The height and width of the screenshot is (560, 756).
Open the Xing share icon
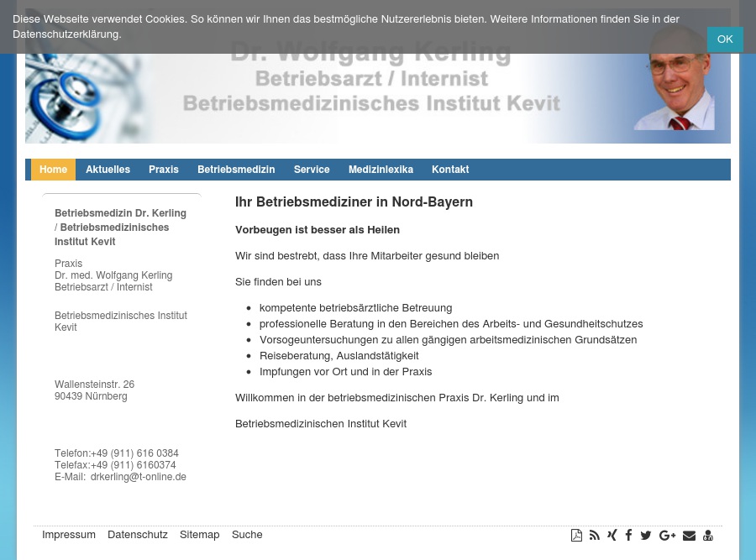[x=612, y=535]
